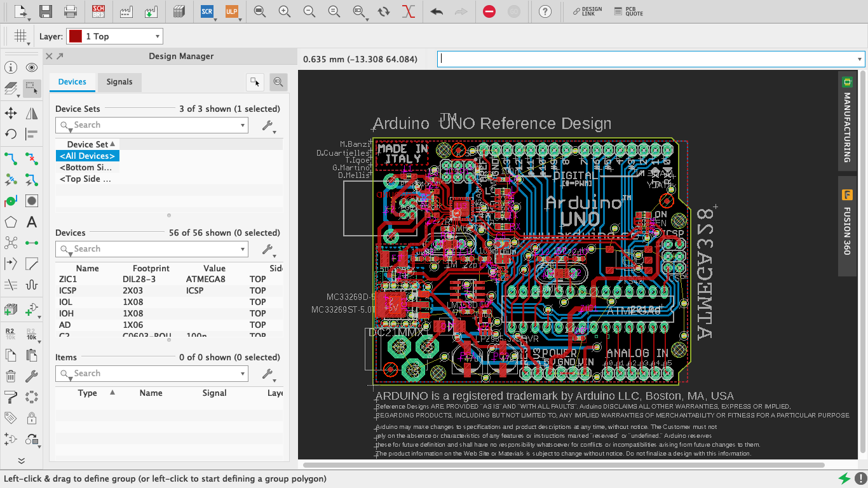Open Items search dropdown arrow

coord(243,374)
